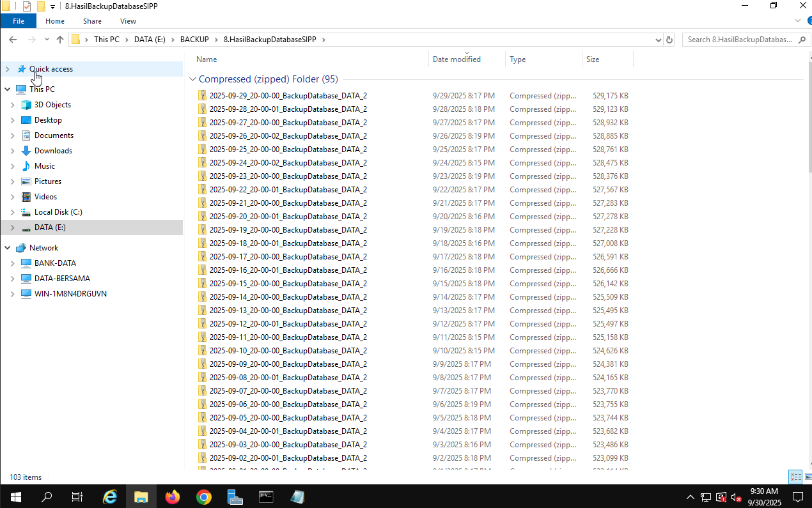
Task: Sort files by the Size column
Action: point(593,59)
